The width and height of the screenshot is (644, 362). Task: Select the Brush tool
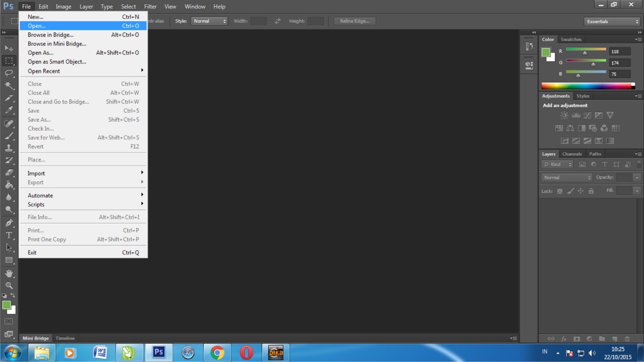[x=9, y=136]
